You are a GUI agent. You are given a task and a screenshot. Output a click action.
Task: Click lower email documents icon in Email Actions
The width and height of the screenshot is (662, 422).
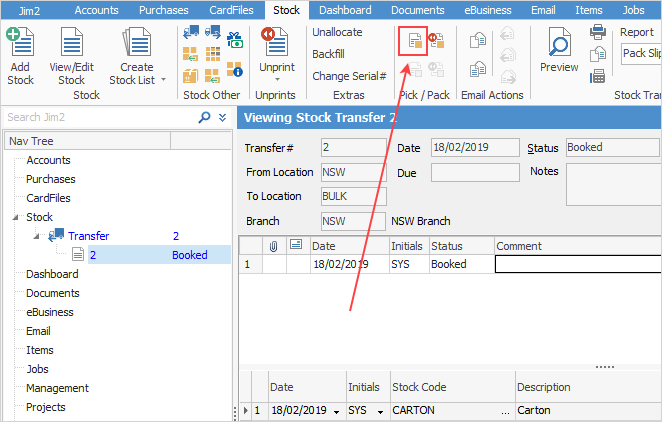pyautogui.click(x=478, y=69)
